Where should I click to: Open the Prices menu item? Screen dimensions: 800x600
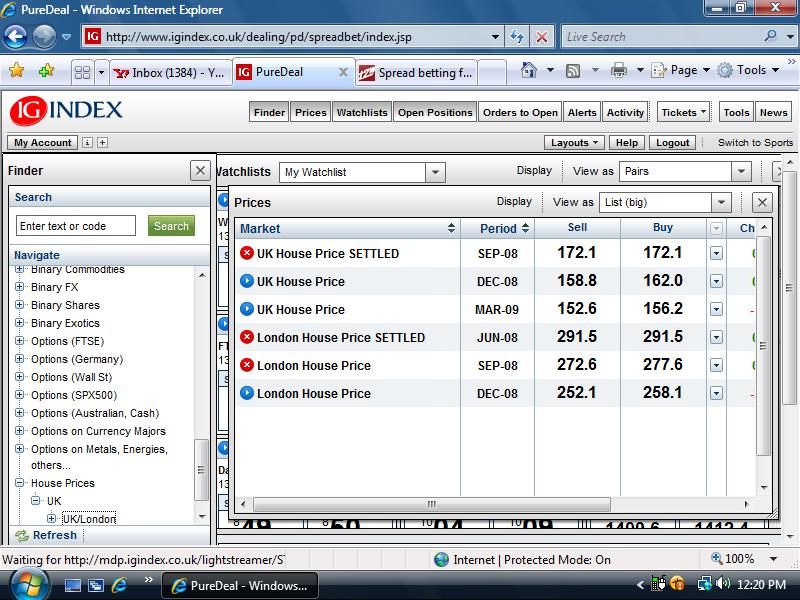[x=311, y=112]
